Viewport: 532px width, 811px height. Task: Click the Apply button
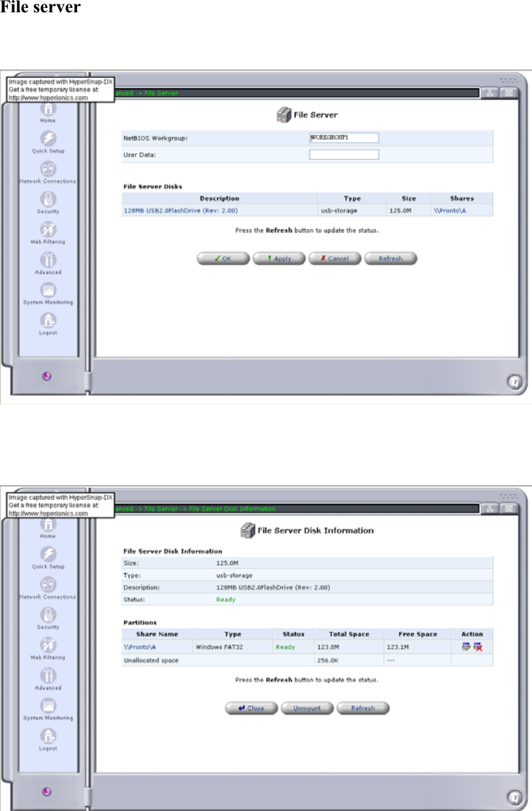[279, 258]
